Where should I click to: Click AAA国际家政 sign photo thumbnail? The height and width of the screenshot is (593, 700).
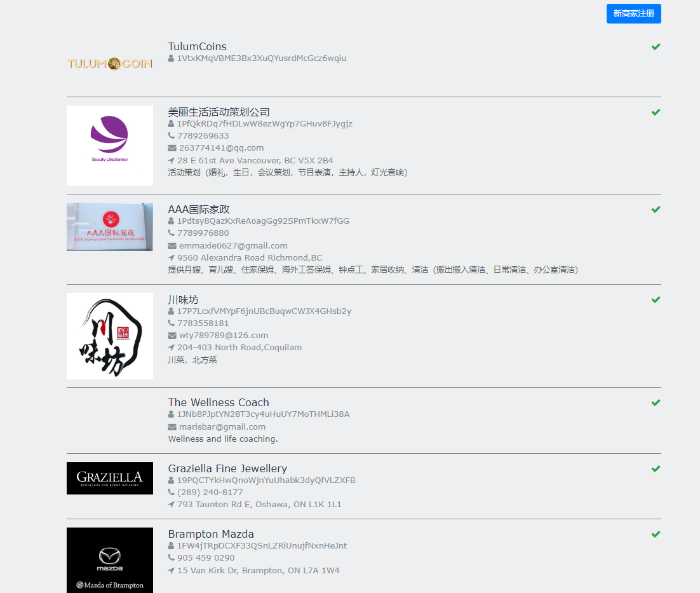pos(110,227)
